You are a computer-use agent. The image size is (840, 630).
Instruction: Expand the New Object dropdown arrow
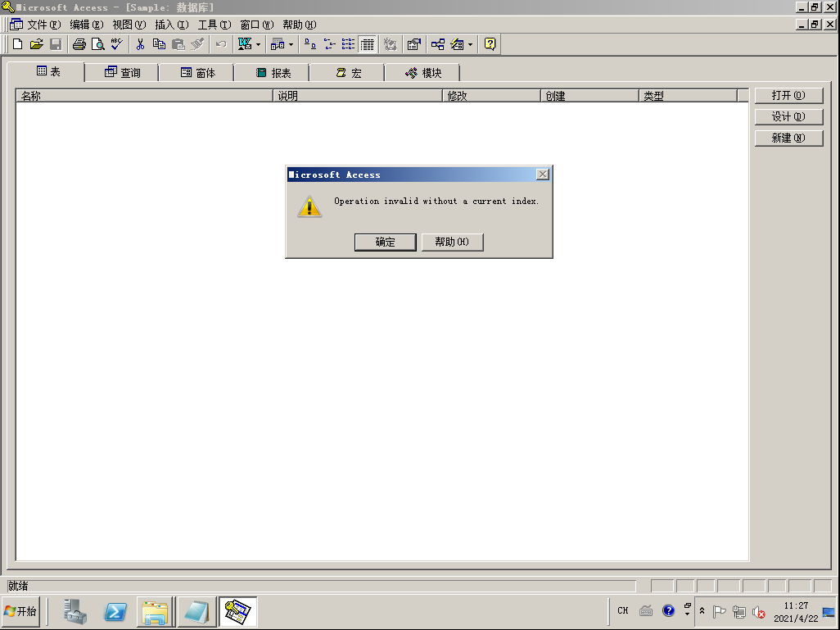471,44
